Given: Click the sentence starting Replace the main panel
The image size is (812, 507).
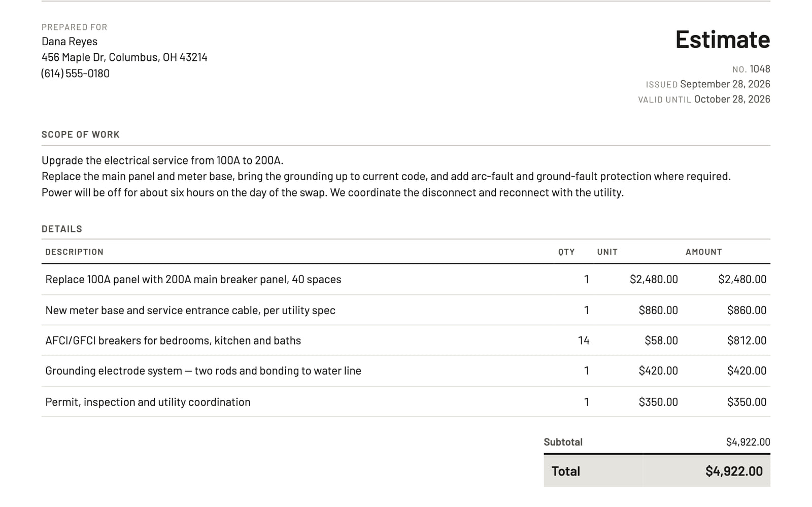Looking at the screenshot, I should coord(386,177).
